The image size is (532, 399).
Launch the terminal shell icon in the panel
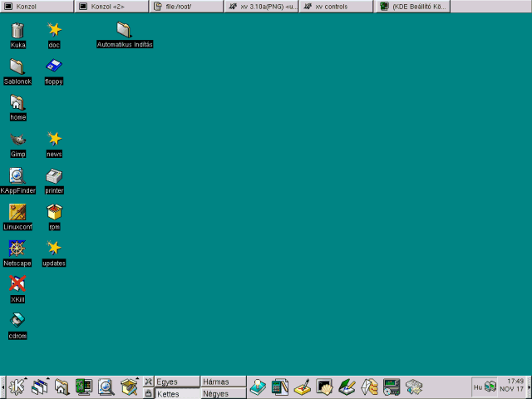[x=324, y=387]
